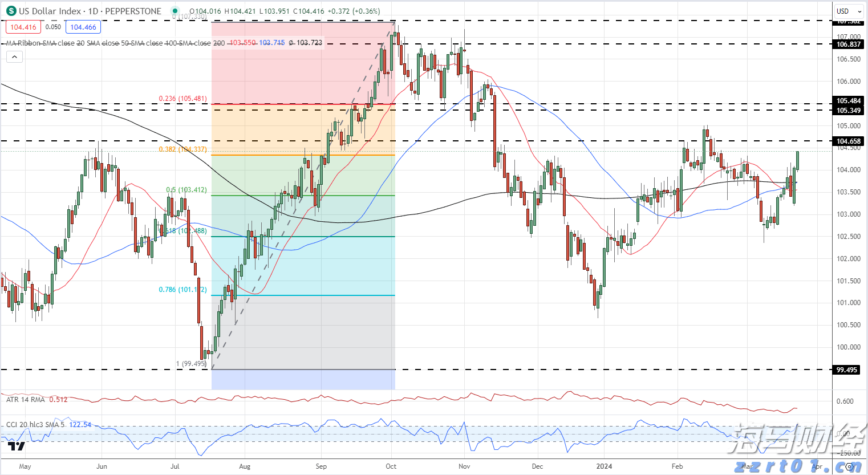Click the red 104.416 sell price button

23,27
